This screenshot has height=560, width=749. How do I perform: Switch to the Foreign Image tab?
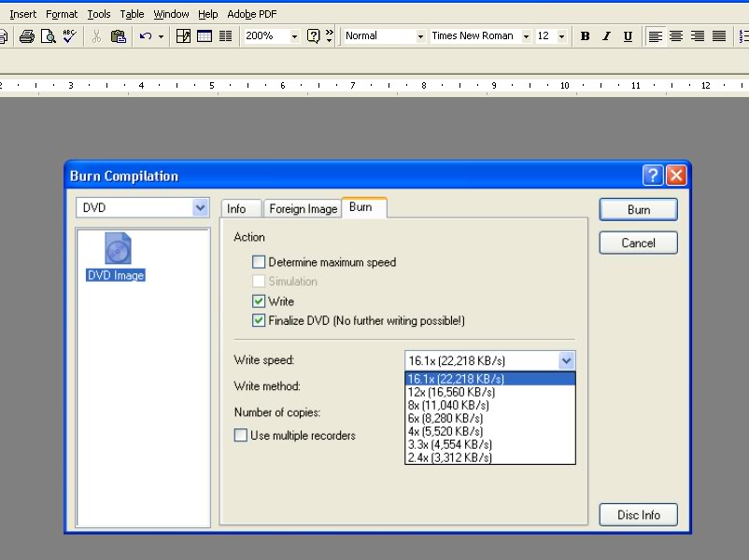303,209
